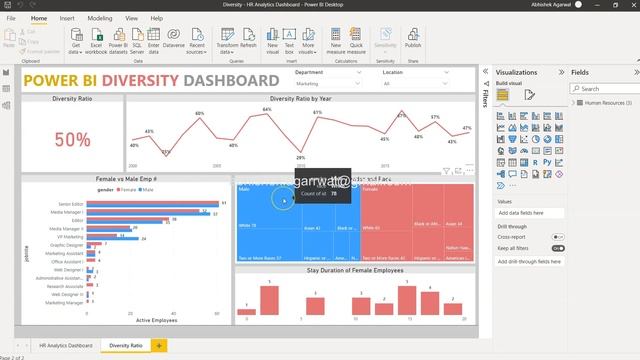Select the Q&A visual icon
The image size is (640, 360).
pyautogui.click(x=512, y=174)
